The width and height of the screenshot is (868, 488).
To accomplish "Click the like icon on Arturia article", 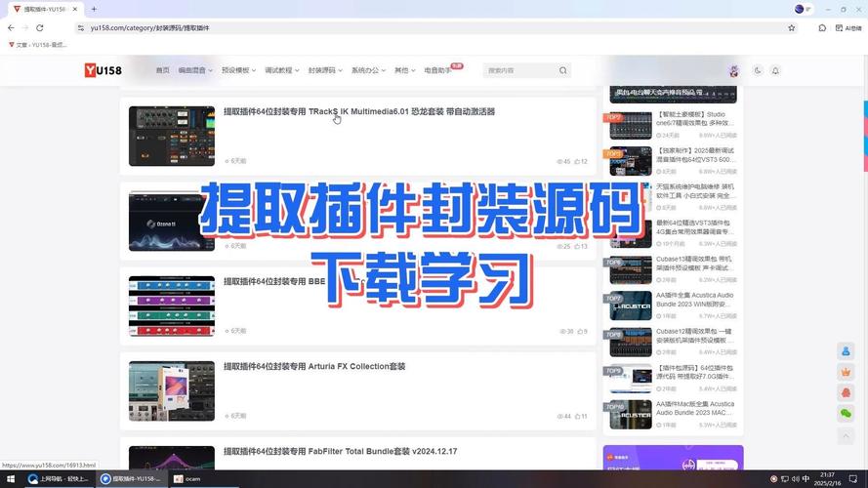I will [x=577, y=416].
